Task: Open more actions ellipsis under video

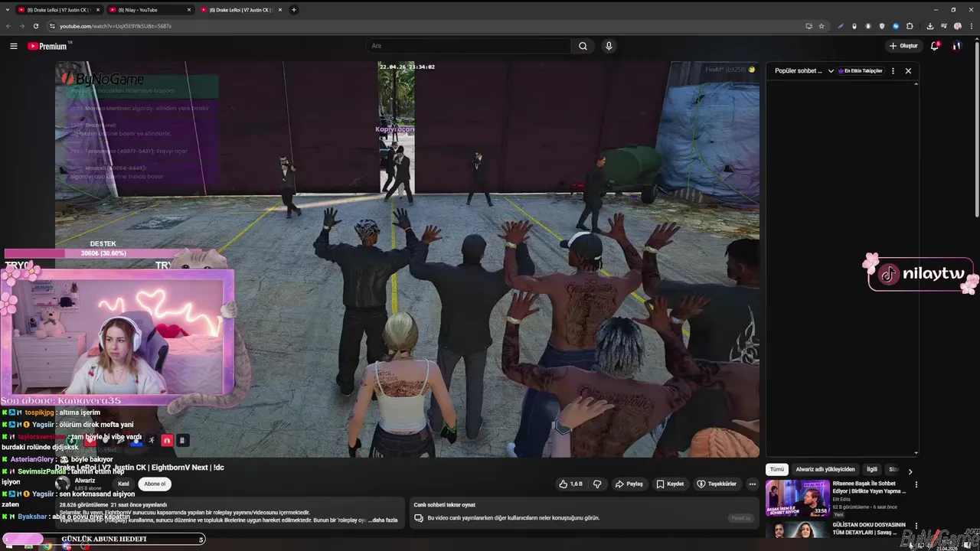Action: (752, 484)
